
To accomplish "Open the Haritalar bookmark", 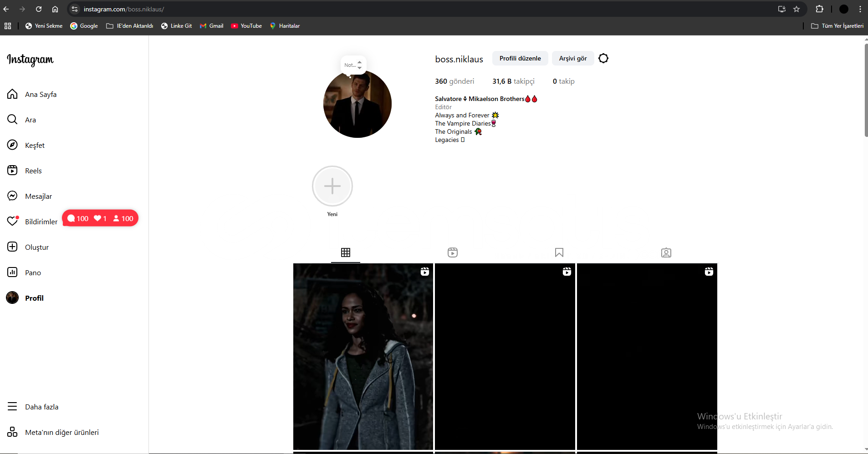I will (285, 26).
